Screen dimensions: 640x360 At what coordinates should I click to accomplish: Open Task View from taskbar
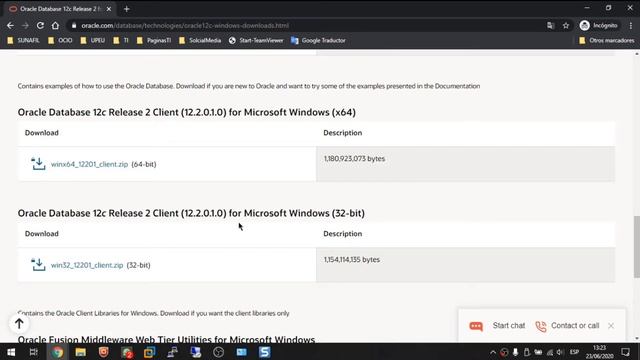(33, 352)
